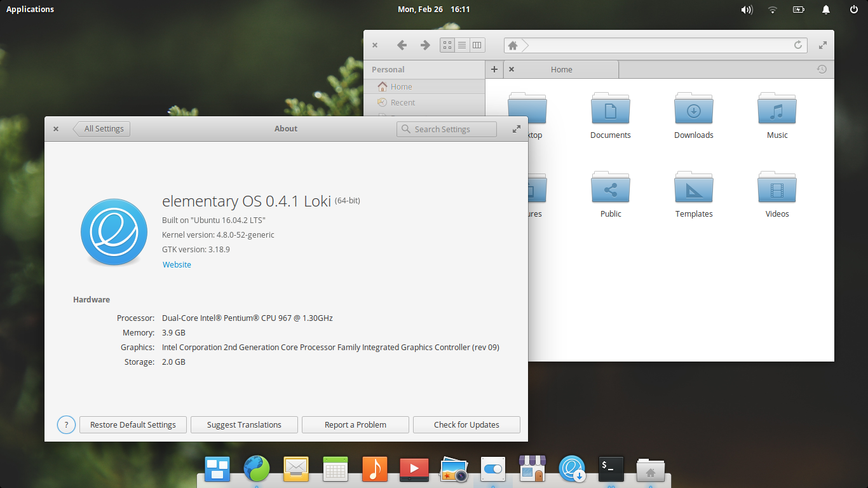Viewport: 868px width, 488px height.
Task: Open the battery power indicator
Action: 799,10
